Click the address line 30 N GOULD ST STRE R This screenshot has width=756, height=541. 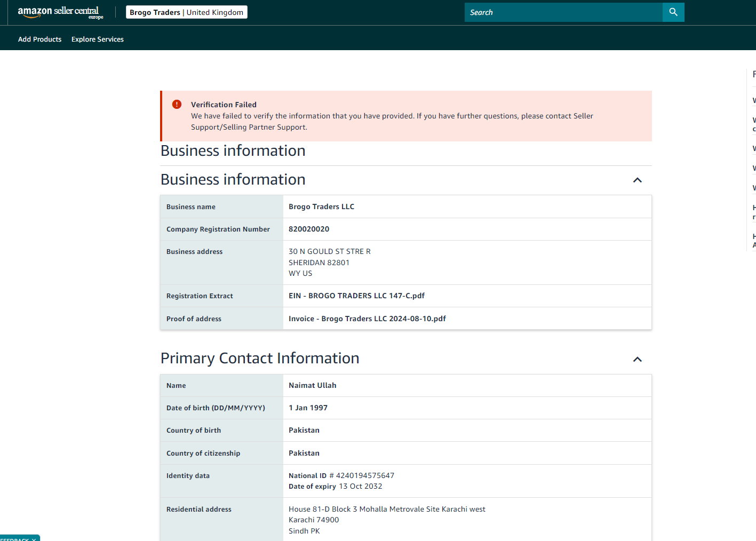[329, 251]
